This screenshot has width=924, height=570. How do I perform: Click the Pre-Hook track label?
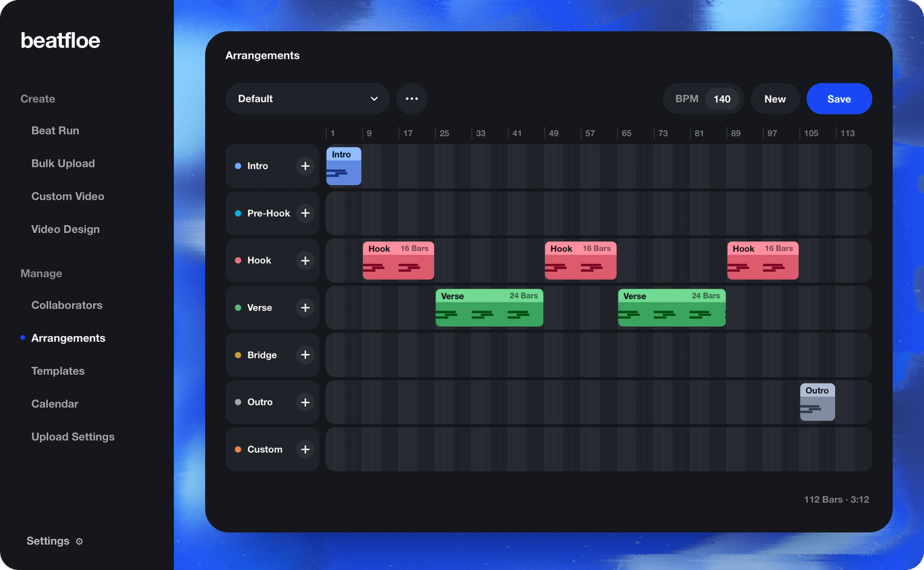pos(269,213)
